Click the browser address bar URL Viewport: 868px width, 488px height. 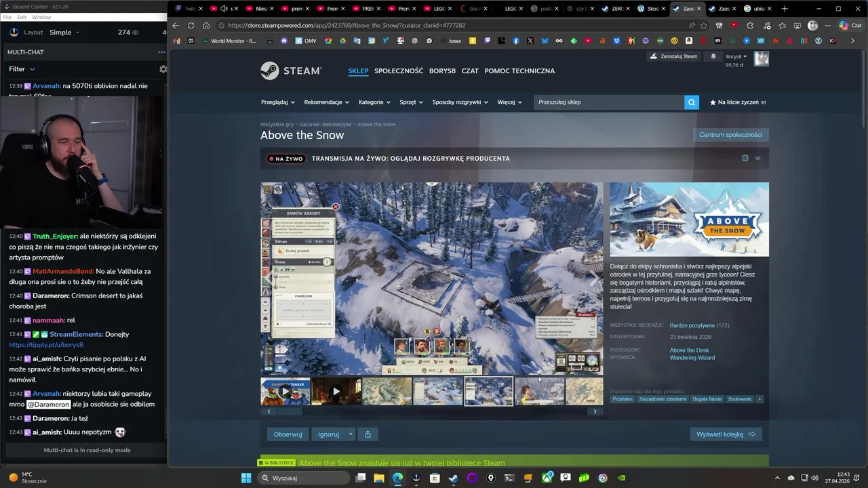point(347,25)
